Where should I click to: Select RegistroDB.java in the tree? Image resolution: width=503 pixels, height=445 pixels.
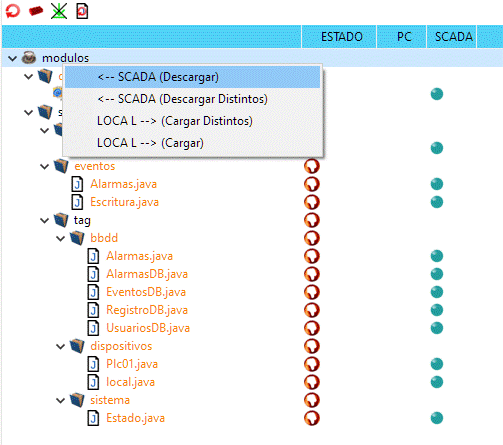pos(147,310)
